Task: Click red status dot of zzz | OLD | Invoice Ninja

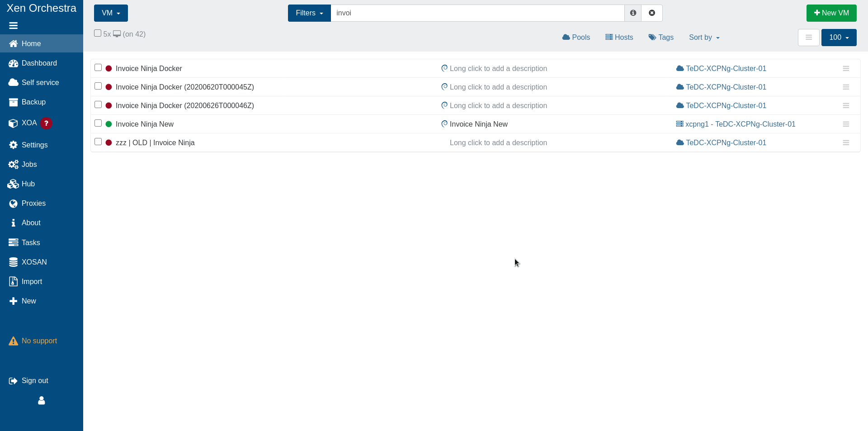Action: click(x=108, y=143)
